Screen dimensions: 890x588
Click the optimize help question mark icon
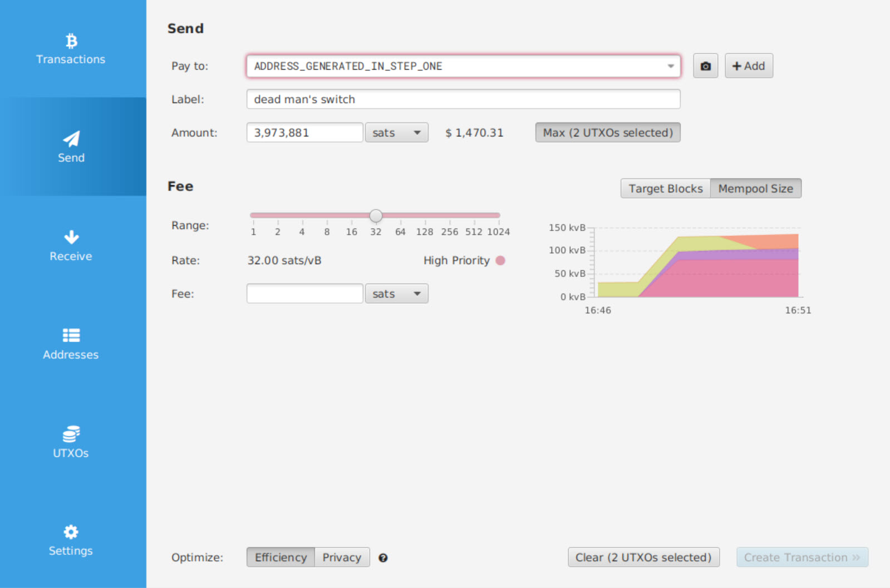(383, 558)
